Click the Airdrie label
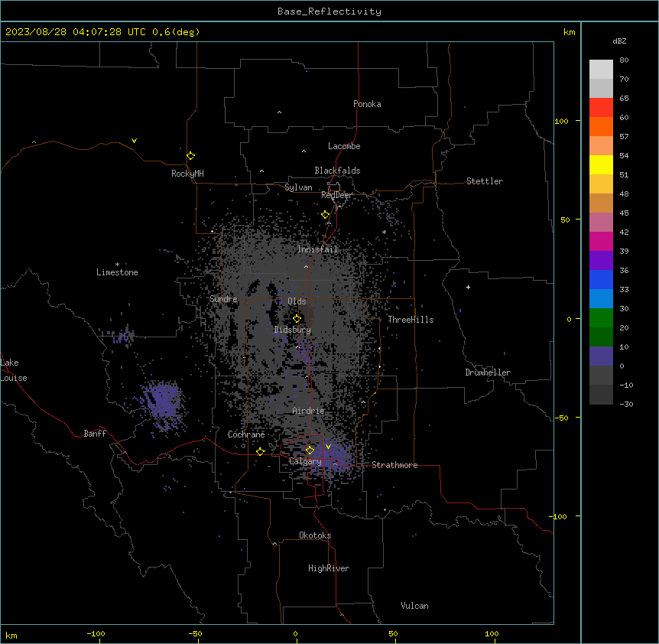Screen dimensions: 659x644 [309, 411]
